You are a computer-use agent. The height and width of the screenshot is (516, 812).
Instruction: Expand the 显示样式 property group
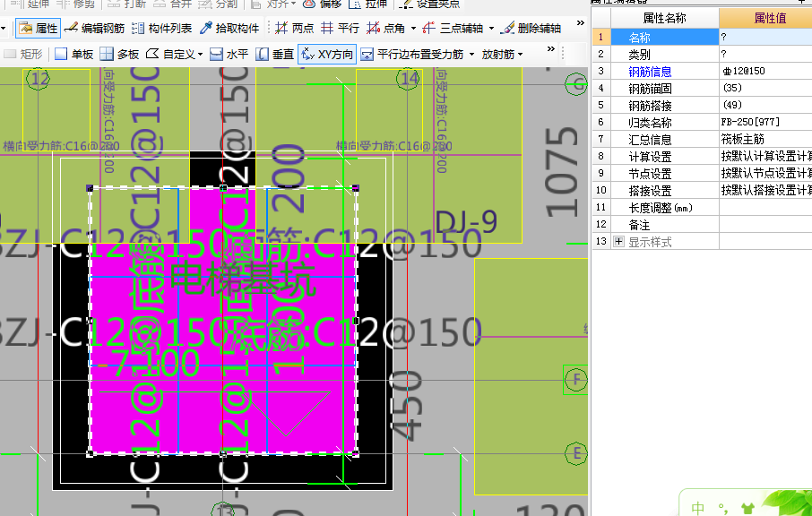tap(618, 242)
